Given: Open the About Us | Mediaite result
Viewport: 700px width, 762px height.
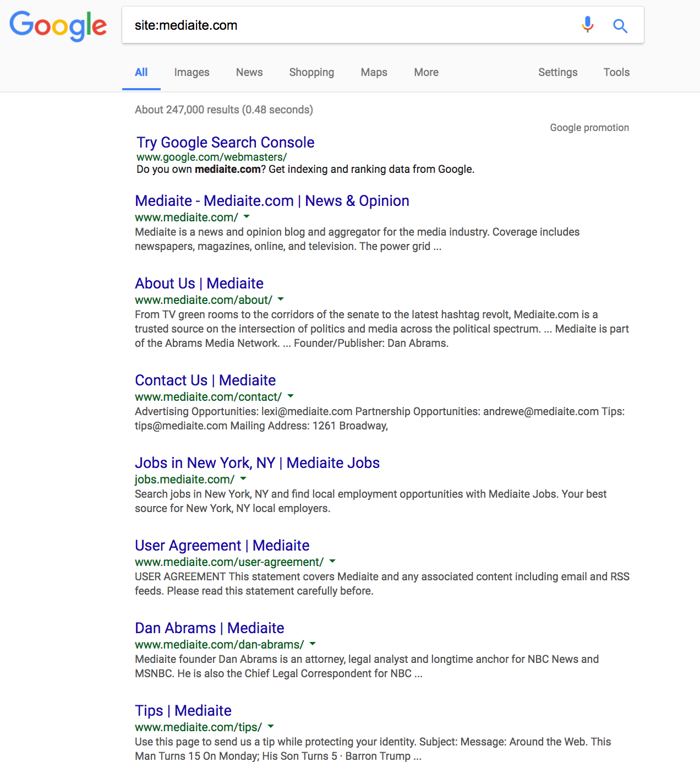Looking at the screenshot, I should [199, 284].
